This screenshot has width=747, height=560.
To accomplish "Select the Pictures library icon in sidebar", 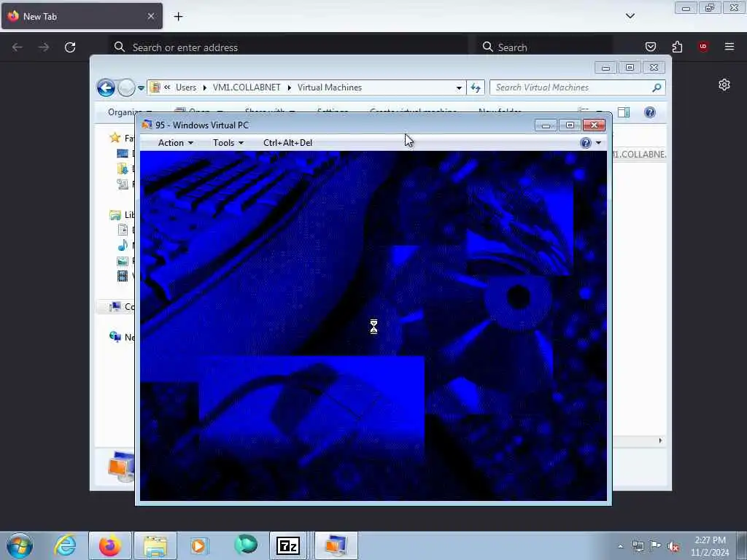I will click(x=123, y=261).
